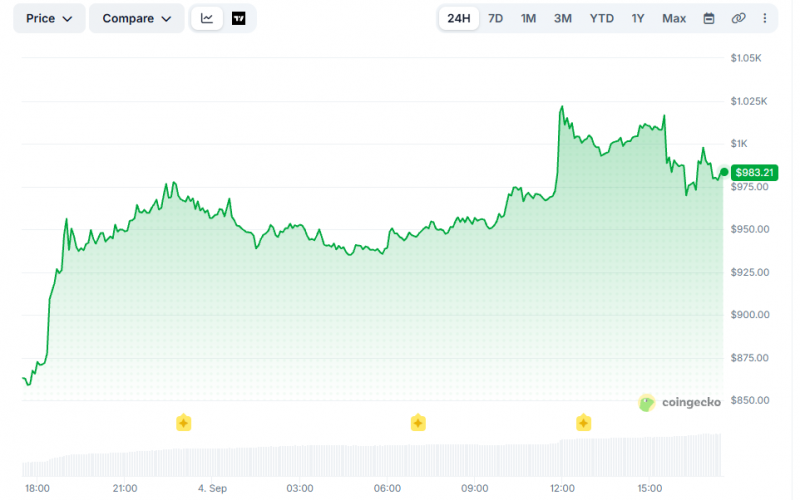Click the $850.00 axis label
This screenshot has height=500, width=800.
(750, 401)
